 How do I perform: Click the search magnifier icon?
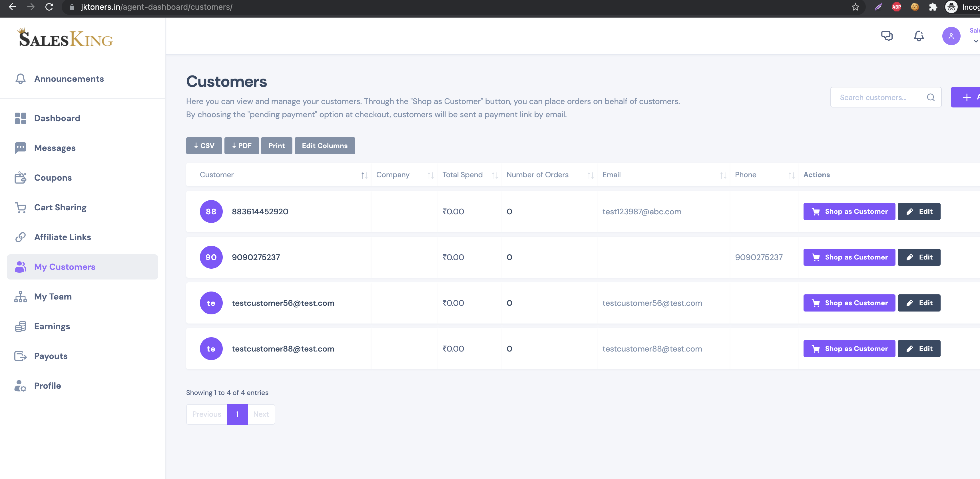[x=931, y=97]
